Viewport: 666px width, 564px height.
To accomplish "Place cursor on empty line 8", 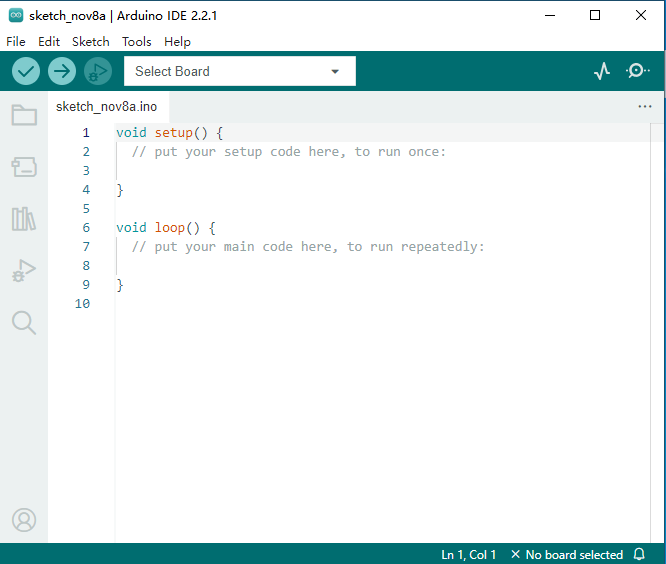I will coord(382,266).
